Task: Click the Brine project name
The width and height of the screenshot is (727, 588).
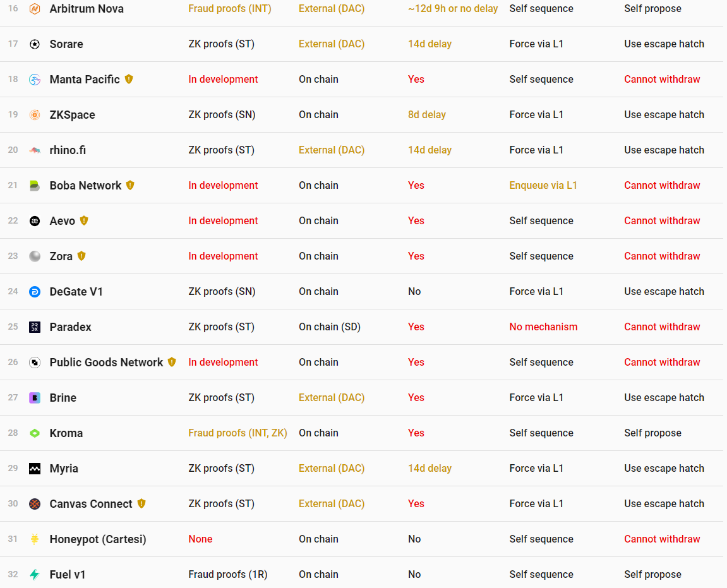Action: pyautogui.click(x=63, y=398)
